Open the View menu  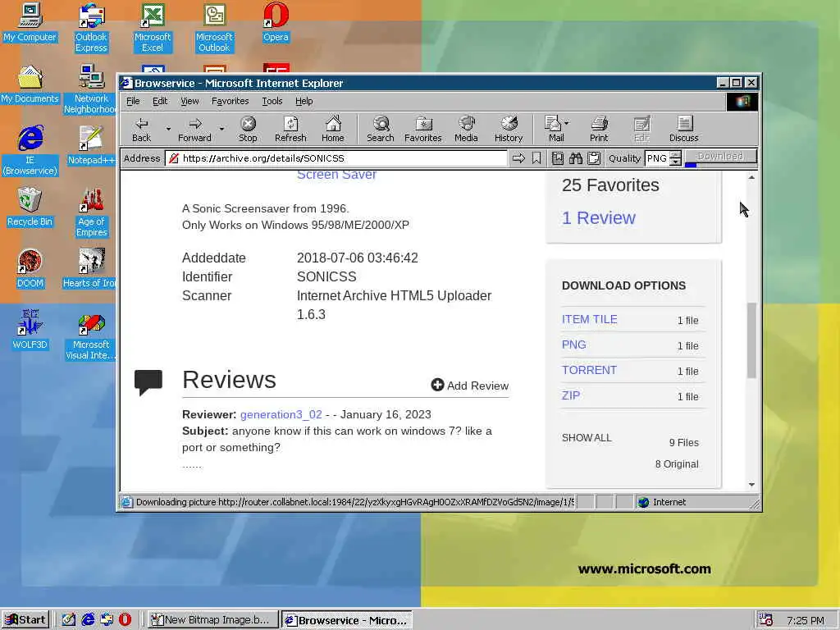click(x=189, y=101)
